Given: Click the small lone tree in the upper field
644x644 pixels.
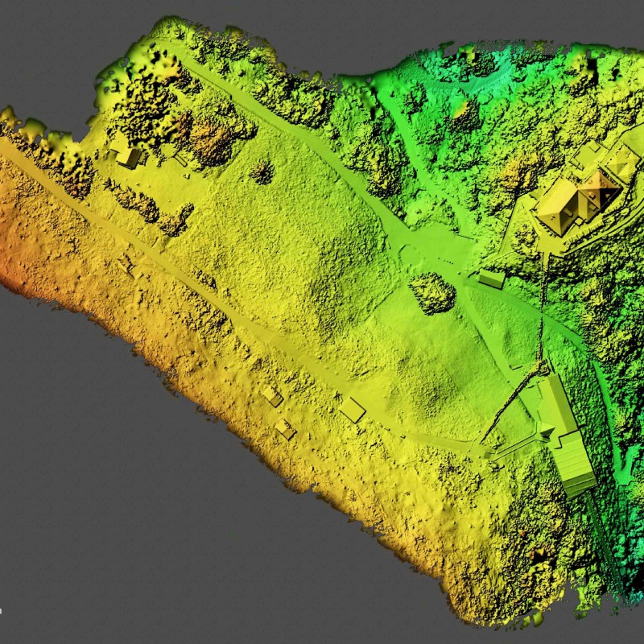Looking at the screenshot, I should pos(261,171).
